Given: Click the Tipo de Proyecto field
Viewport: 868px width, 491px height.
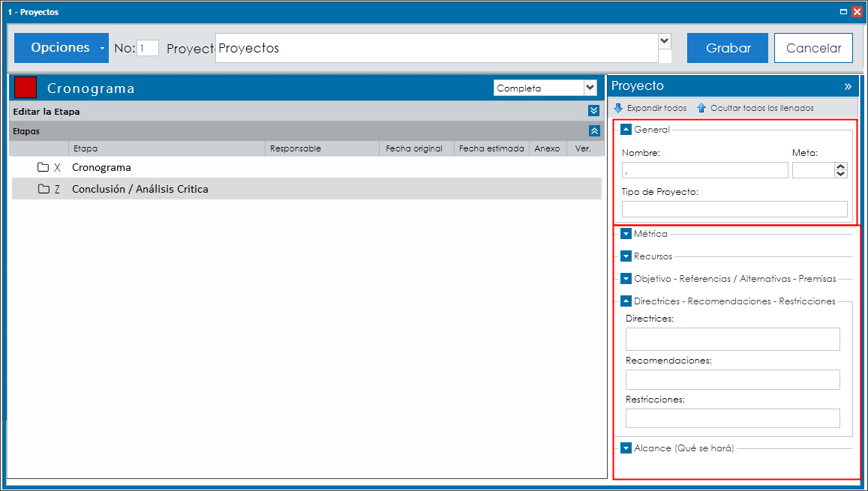Looking at the screenshot, I should coord(734,209).
